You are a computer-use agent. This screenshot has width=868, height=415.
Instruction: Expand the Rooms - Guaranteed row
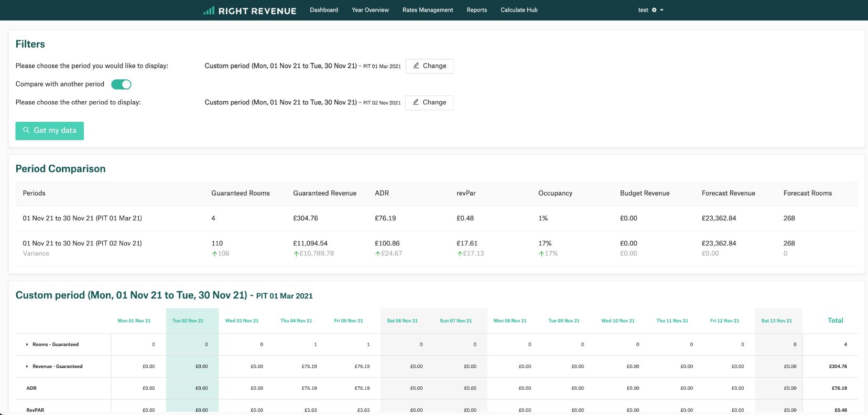coord(27,345)
